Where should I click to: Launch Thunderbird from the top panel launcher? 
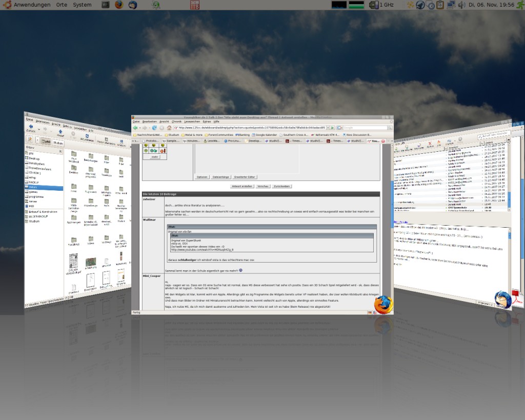click(x=133, y=5)
